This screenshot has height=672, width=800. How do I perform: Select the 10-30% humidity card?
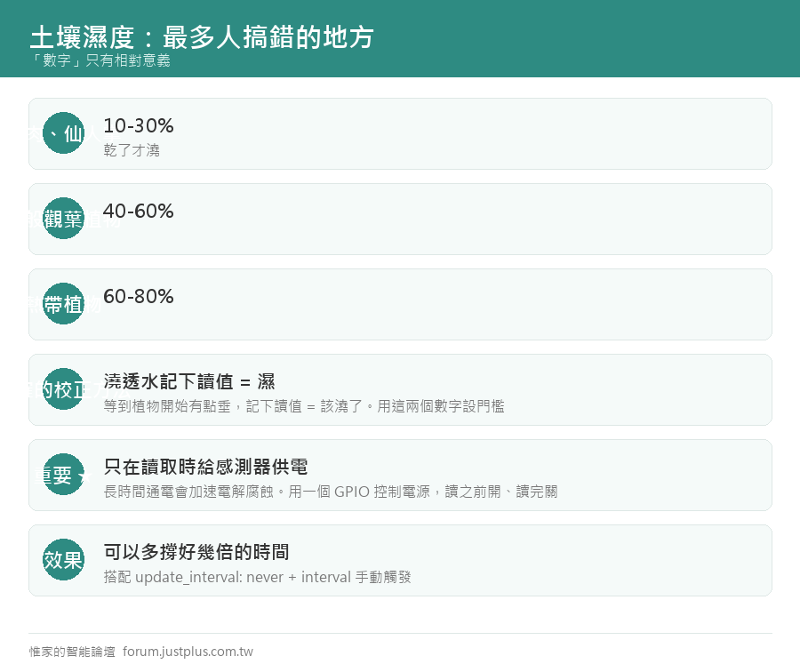[400, 133]
